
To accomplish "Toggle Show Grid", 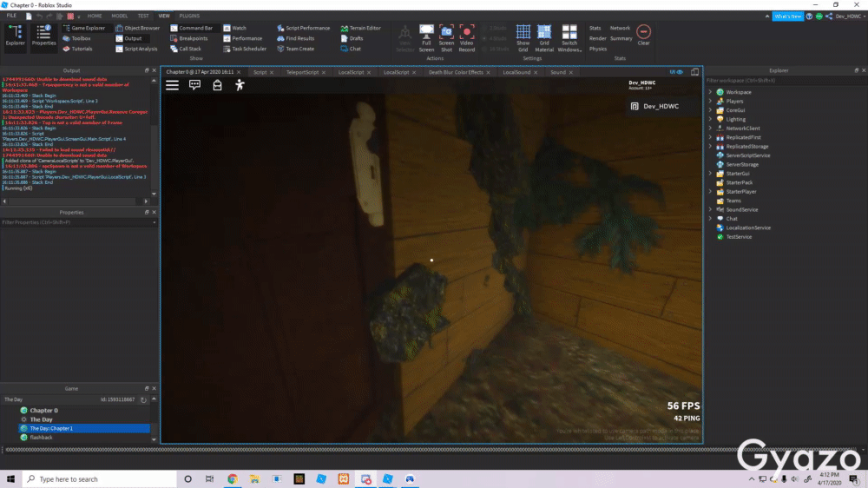I will pyautogui.click(x=523, y=38).
